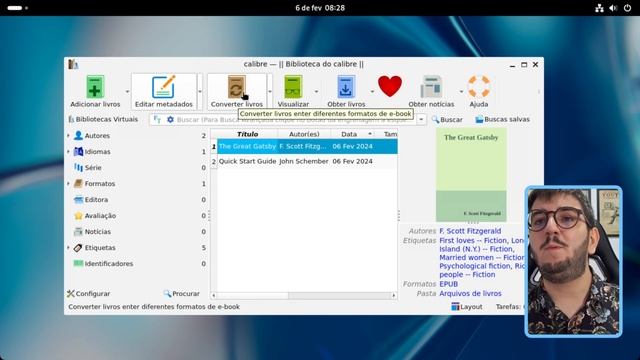
Task: Open search history dropdown arrow
Action: pos(421,120)
